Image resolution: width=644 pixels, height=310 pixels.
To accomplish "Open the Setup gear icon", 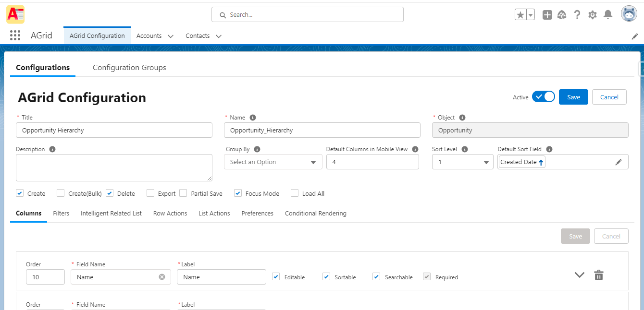I will click(593, 15).
